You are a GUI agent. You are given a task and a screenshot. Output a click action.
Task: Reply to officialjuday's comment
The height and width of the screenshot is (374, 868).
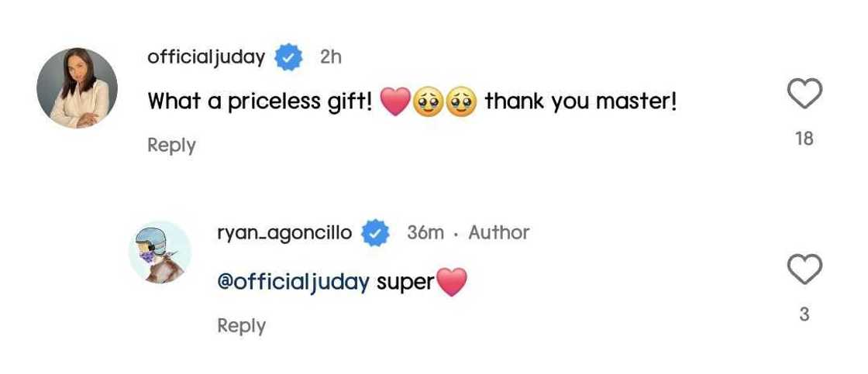click(171, 145)
